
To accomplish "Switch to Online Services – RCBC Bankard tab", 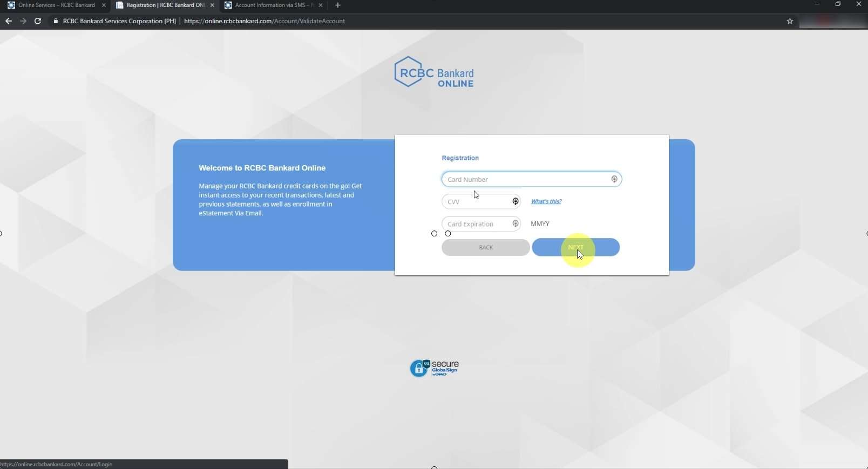I will coord(56,5).
